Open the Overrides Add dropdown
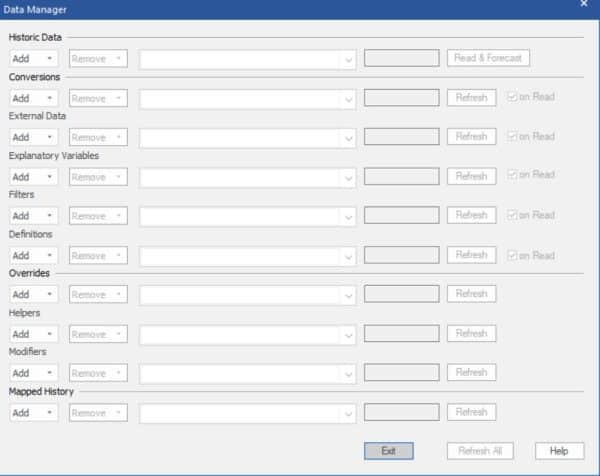 (34, 294)
